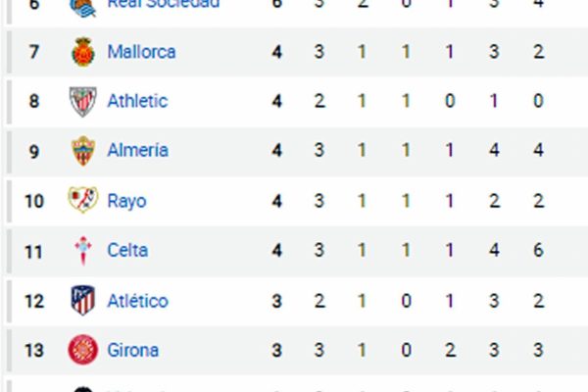Visit the Celta team page
Viewport: 588px width, 392px height.
coord(127,251)
